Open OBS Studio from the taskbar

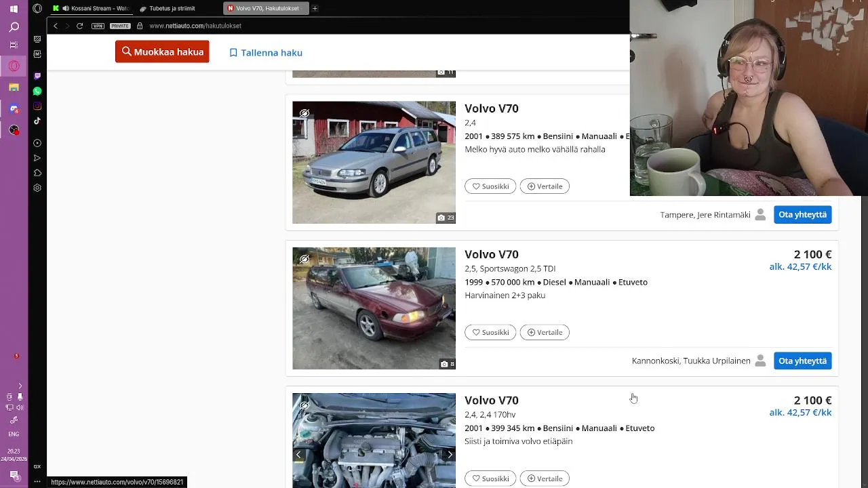[x=14, y=129]
